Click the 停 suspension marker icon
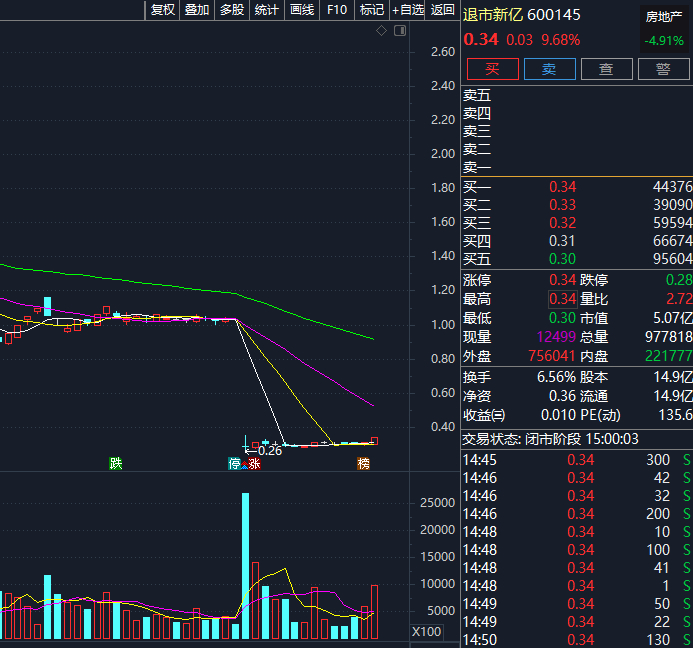This screenshot has width=693, height=648. 234,464
